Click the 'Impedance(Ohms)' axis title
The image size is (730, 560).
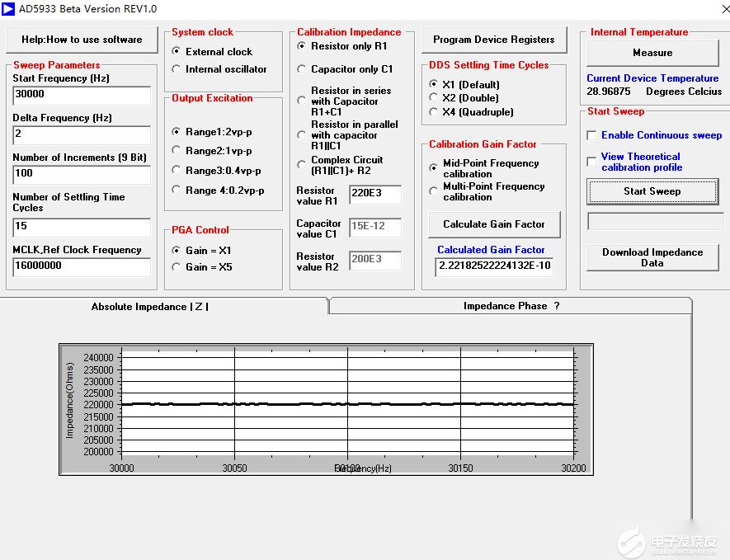70,401
